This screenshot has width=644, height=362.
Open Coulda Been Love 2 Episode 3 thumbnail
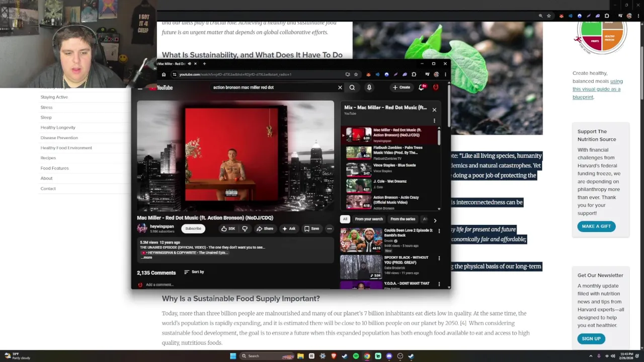click(361, 240)
